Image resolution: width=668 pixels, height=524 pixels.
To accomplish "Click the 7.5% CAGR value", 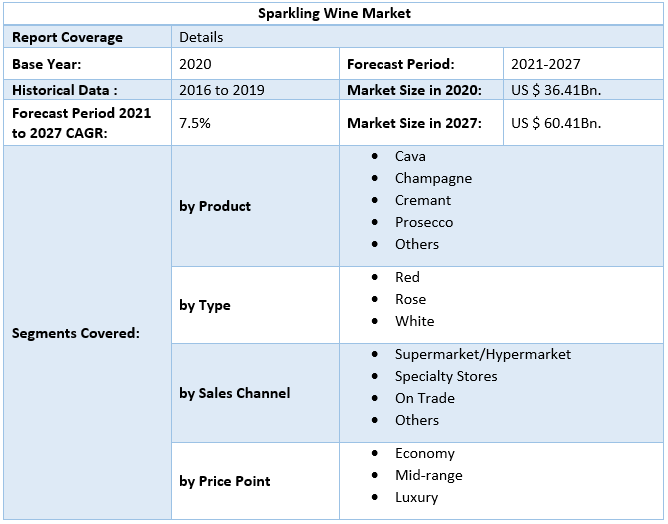I will [x=195, y=123].
